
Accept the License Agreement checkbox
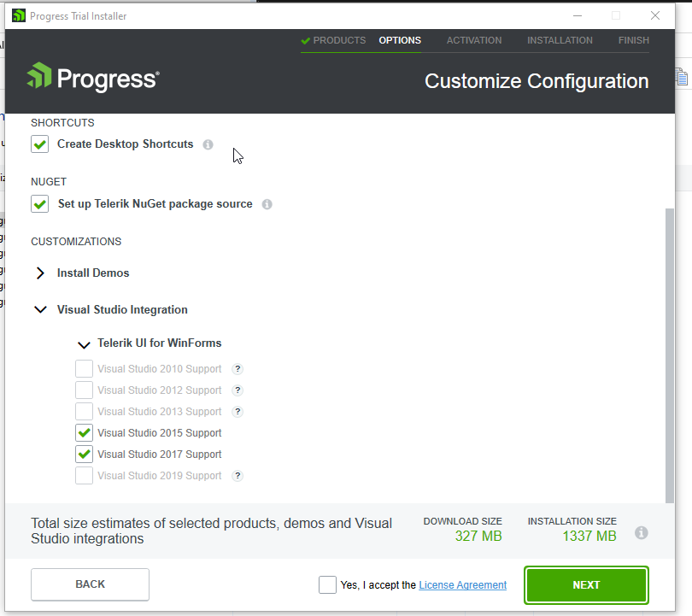(327, 584)
